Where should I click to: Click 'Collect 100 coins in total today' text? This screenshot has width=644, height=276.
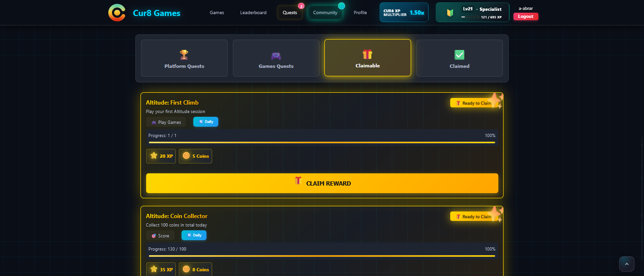click(x=176, y=225)
